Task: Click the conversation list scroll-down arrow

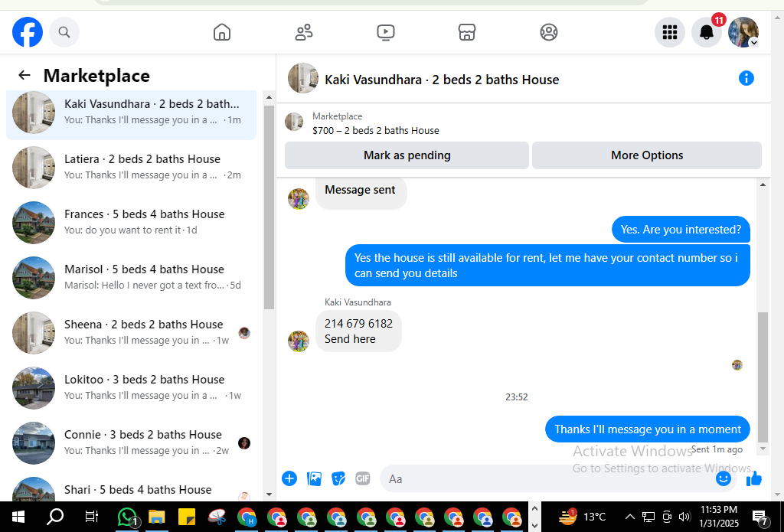Action: pos(269,494)
